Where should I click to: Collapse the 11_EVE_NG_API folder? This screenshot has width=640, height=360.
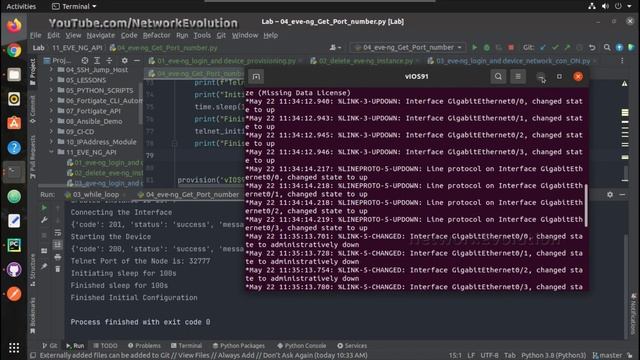pos(51,152)
